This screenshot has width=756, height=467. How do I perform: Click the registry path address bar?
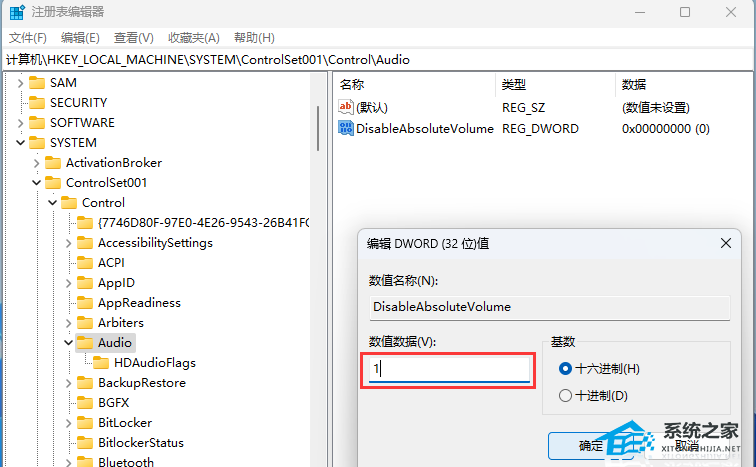coord(378,60)
